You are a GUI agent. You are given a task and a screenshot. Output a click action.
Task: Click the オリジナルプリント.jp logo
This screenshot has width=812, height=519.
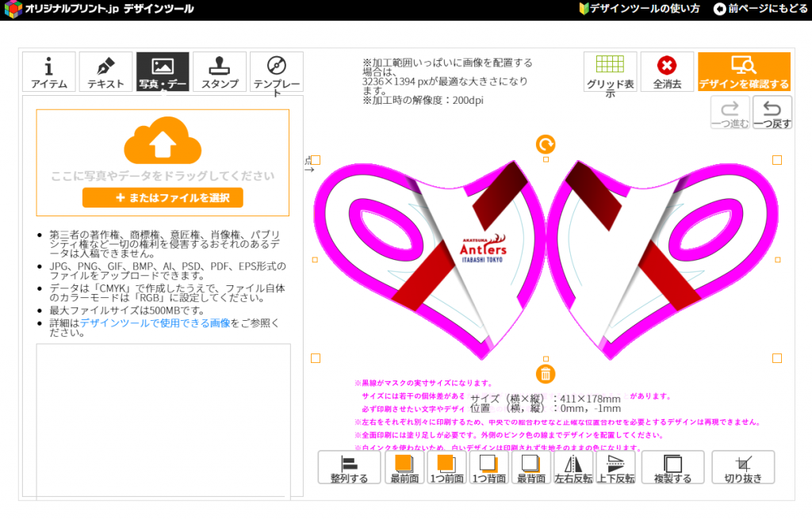[99, 9]
